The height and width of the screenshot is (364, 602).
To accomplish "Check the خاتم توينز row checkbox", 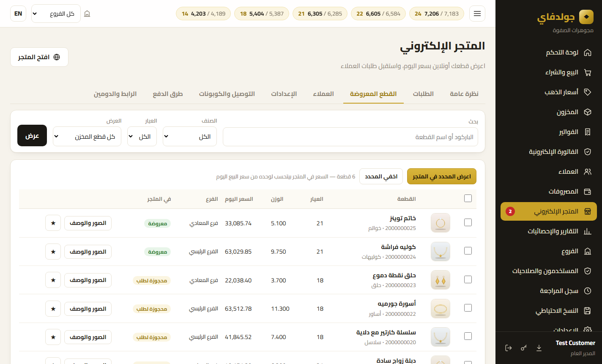I will 468,222.
